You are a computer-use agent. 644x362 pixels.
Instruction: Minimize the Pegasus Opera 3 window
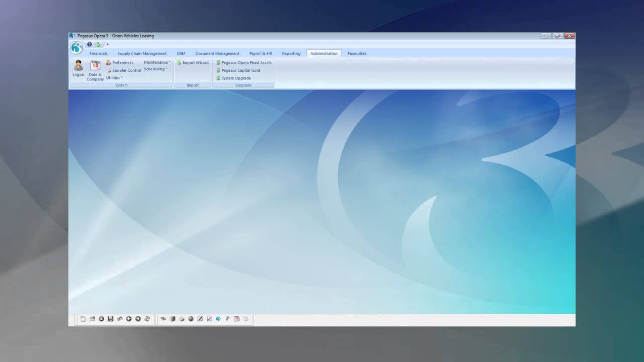[x=546, y=36]
